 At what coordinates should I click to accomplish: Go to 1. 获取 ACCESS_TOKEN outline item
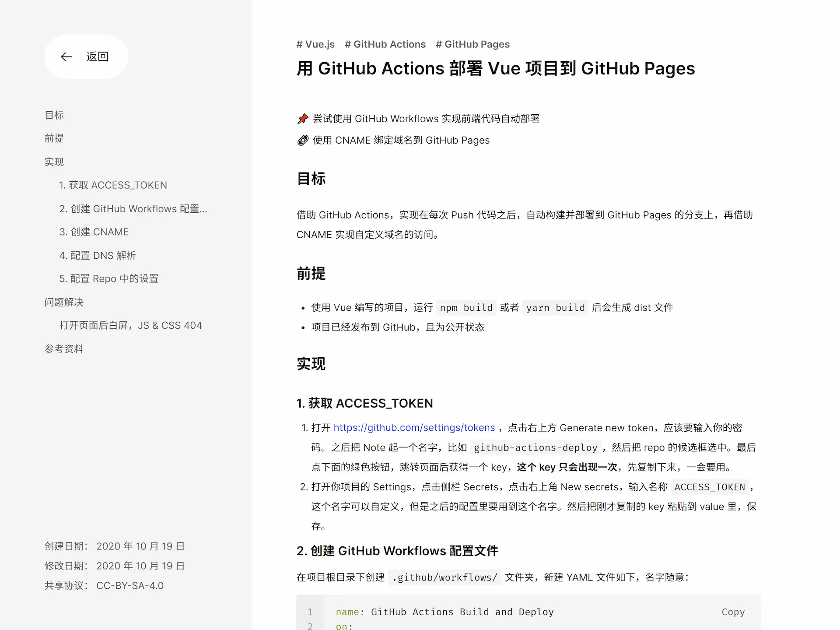[113, 185]
